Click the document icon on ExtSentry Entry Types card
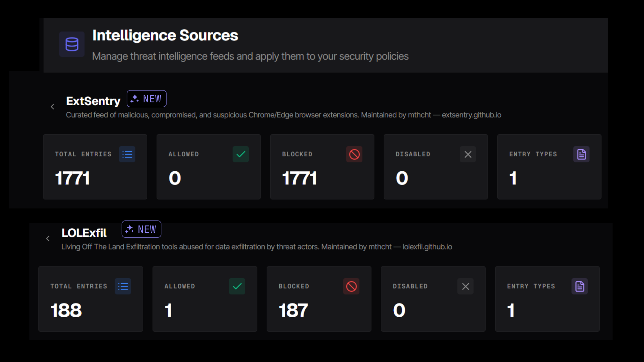Viewport: 644px width, 362px height. [581, 154]
